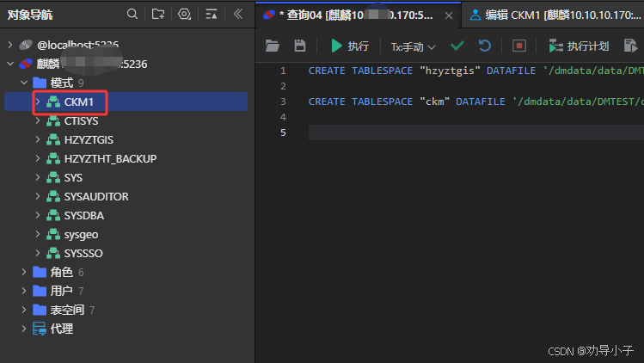Image resolution: width=644 pixels, height=363 pixels.
Task: Click the filter/sort icon in navigator header
Action: pos(212,15)
